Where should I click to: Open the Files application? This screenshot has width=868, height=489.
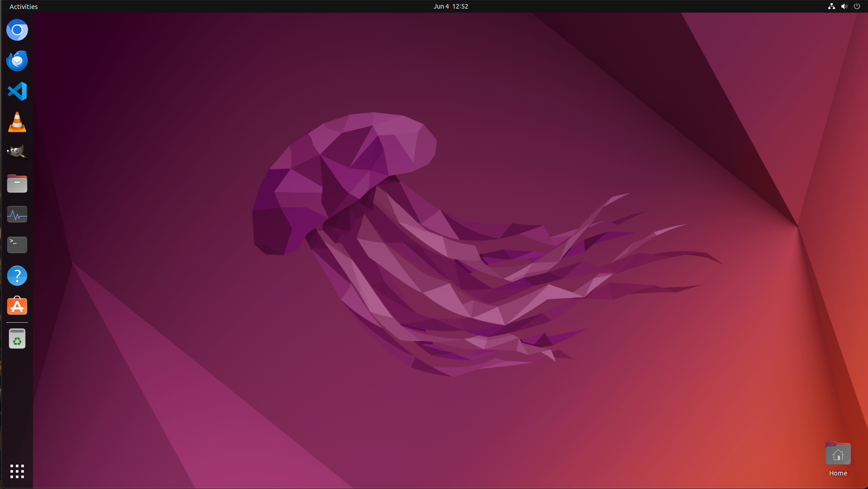pyautogui.click(x=17, y=183)
